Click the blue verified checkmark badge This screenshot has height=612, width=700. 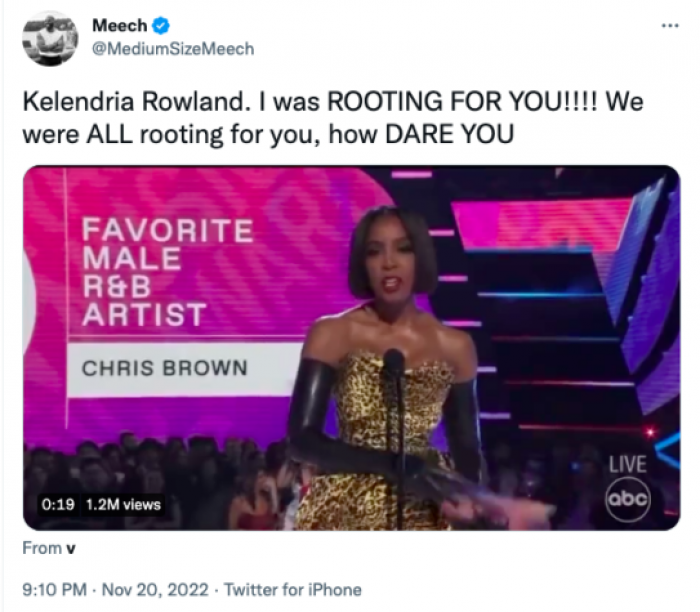[159, 26]
